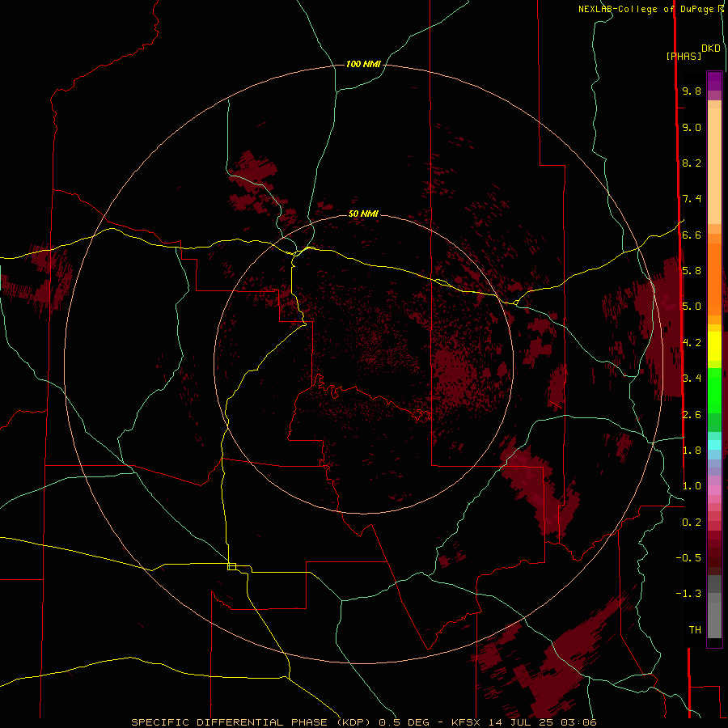Pick the light peach color bar segment
Screen dimensions: 728x728
pos(714,166)
